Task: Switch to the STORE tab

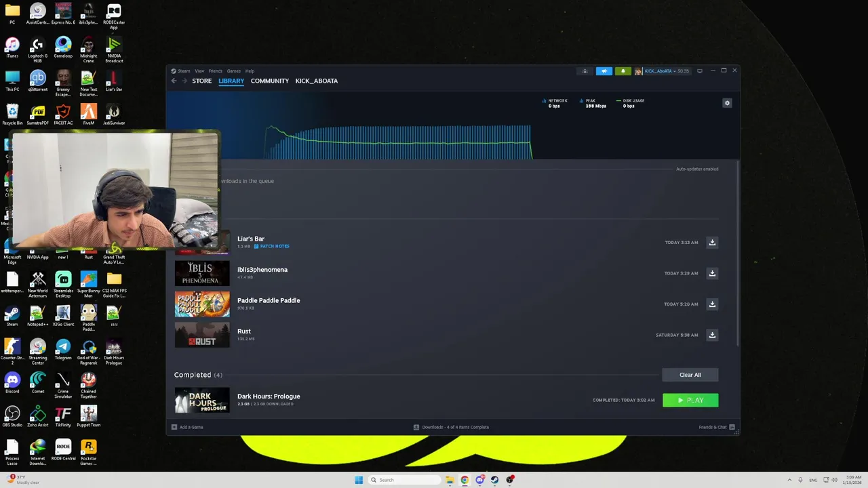Action: (x=201, y=81)
